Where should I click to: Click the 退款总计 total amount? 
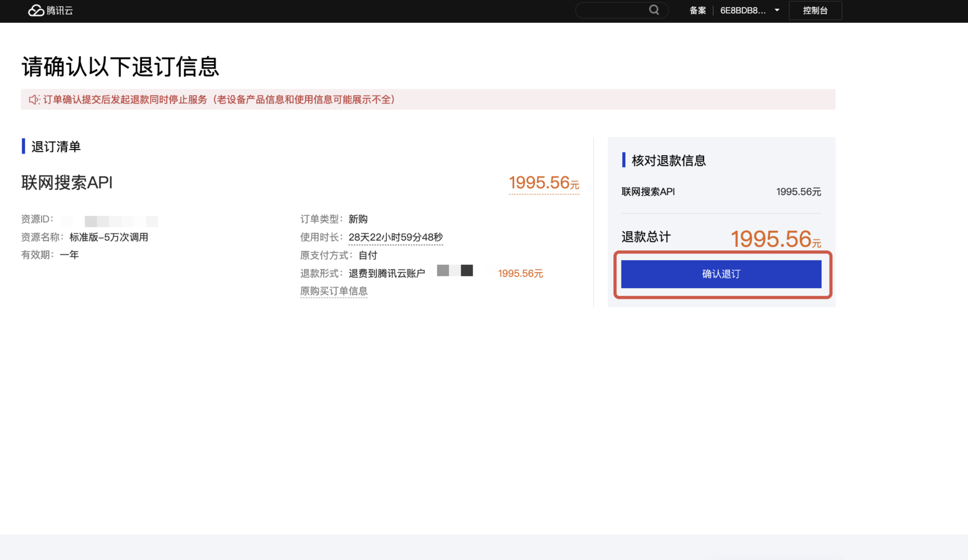(x=775, y=239)
